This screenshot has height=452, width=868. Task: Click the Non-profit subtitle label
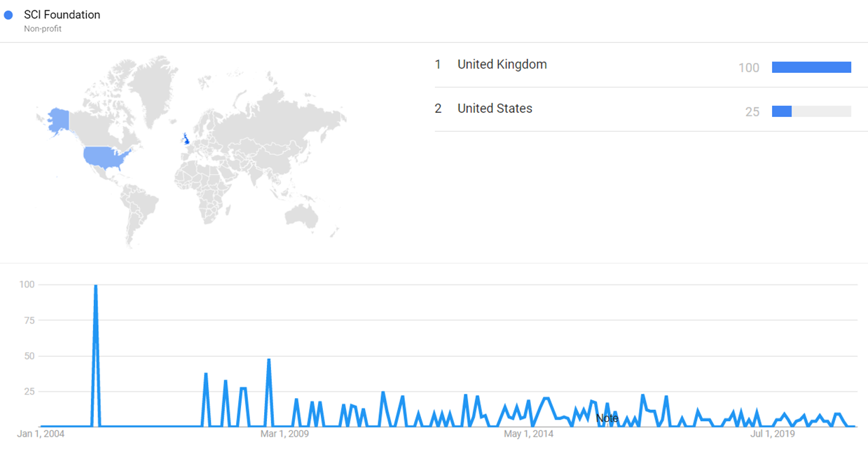[x=43, y=29]
